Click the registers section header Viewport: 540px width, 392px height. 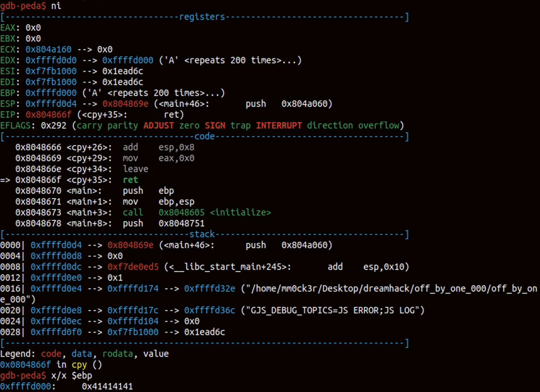[202, 17]
